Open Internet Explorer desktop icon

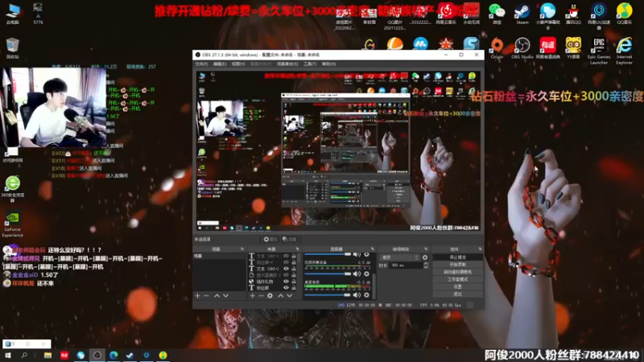coord(624,51)
